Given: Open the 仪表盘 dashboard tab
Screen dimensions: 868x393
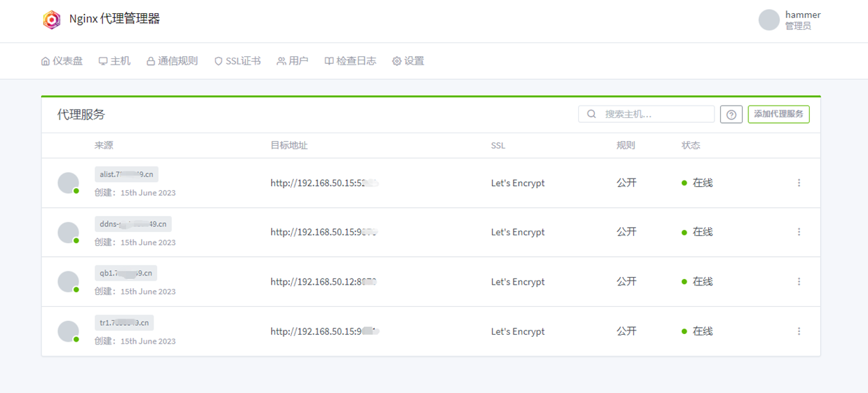Looking at the screenshot, I should (62, 61).
